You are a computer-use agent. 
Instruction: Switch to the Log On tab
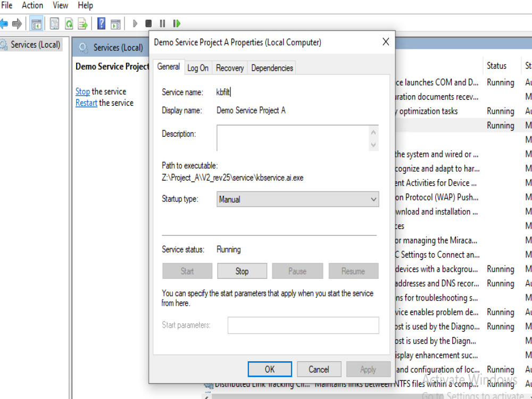pos(198,68)
